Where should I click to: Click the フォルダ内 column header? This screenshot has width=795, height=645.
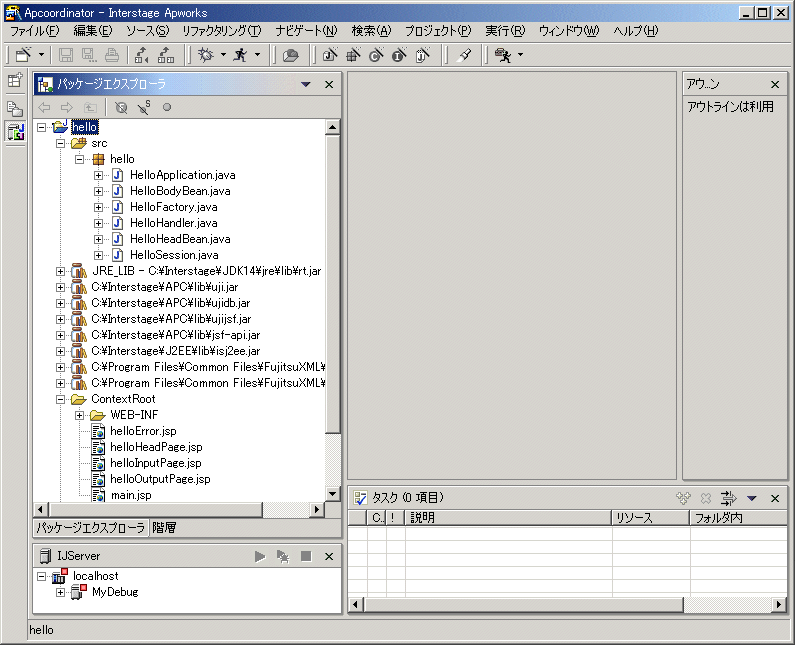(x=738, y=518)
